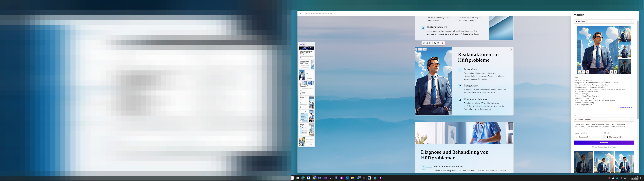Click the Übergewicht item heading
This screenshot has width=644, height=181.
pos(471,86)
